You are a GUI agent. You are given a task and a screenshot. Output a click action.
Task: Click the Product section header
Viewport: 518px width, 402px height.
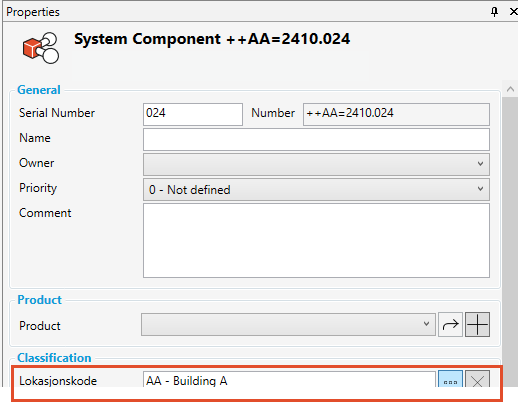click(39, 300)
